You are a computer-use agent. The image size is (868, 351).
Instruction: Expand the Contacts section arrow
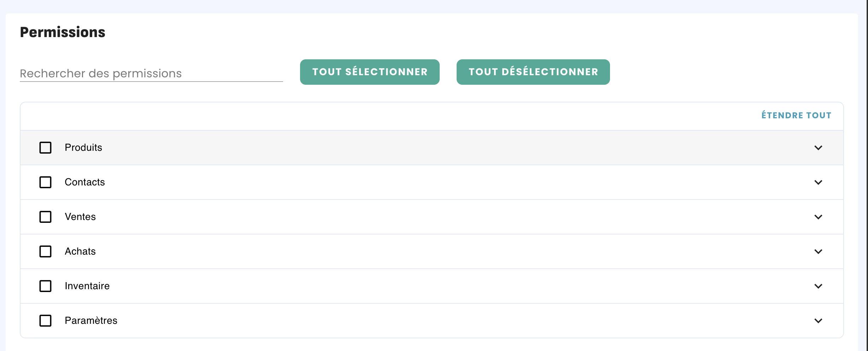[818, 182]
